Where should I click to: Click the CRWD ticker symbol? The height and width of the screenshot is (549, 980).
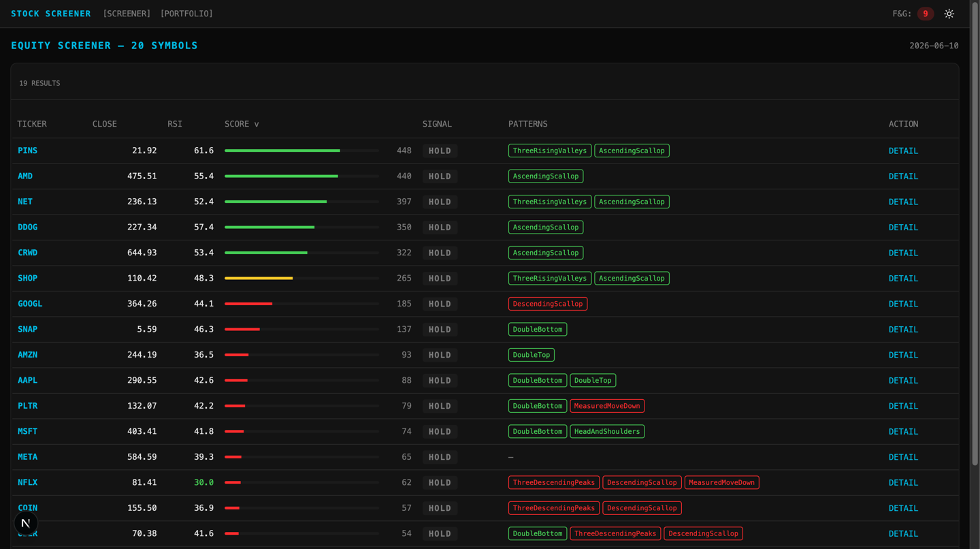(x=27, y=253)
